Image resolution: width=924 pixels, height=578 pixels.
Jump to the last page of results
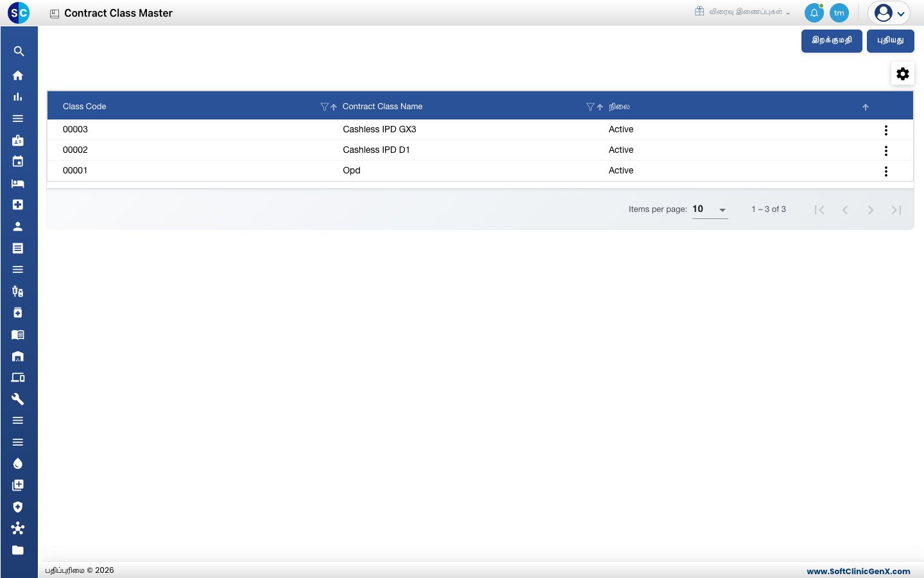coord(896,210)
